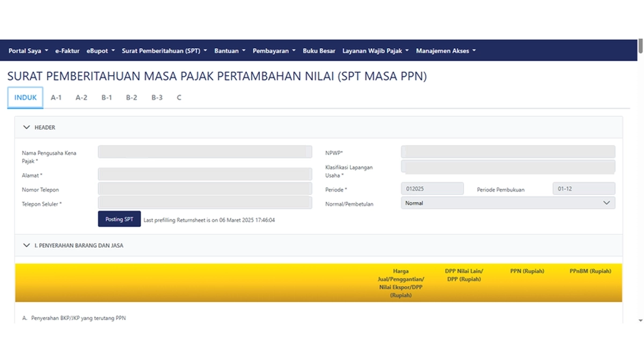Open the Manajemen Akses menu
644x362 pixels.
point(445,51)
